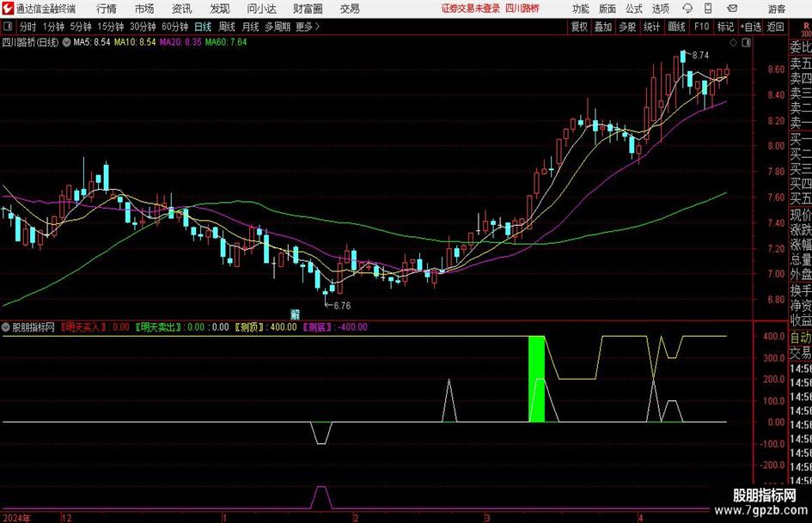This screenshot has height=523, width=812.
Task: Click the 多股 multi-stock button
Action: [x=627, y=27]
